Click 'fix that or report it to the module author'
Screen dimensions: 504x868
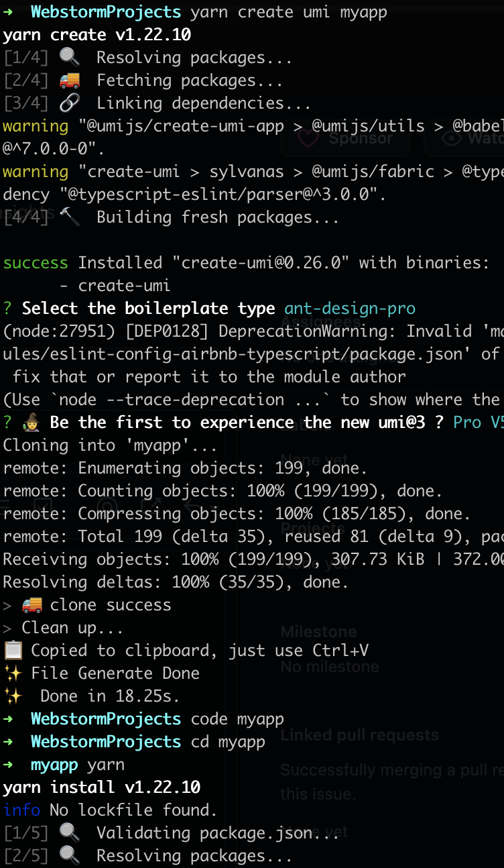[x=209, y=377]
